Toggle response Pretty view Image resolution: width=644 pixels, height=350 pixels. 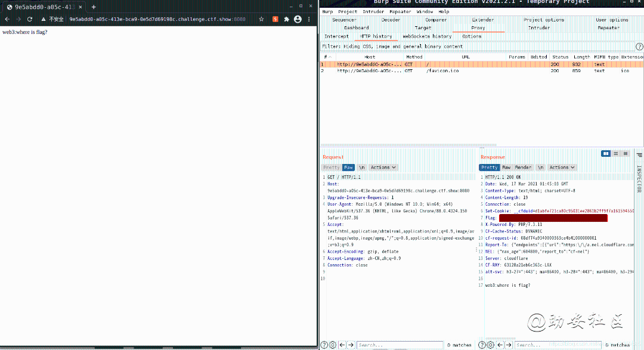[x=489, y=168]
